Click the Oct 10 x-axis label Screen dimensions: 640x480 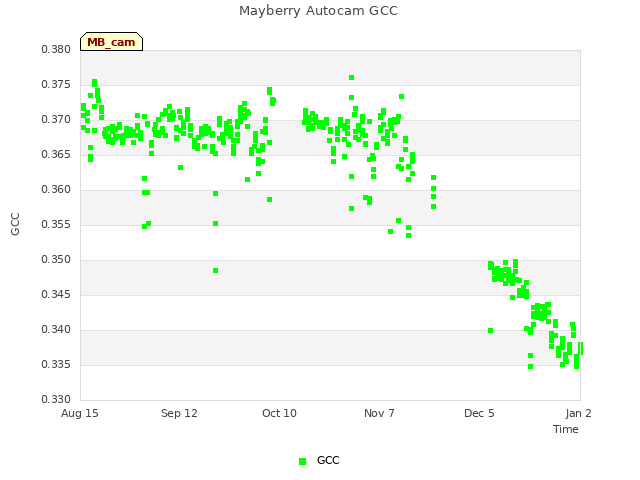click(279, 413)
